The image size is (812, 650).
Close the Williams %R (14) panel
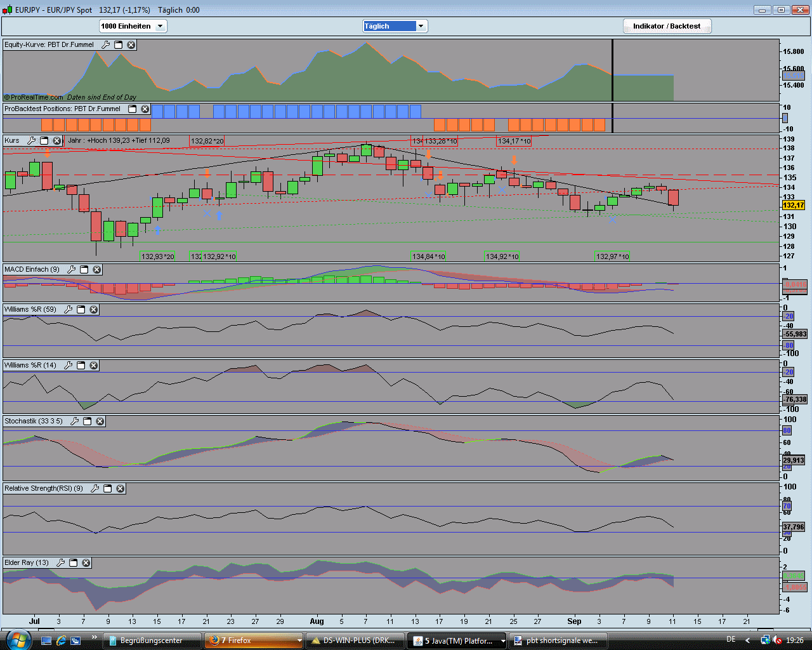pos(94,366)
